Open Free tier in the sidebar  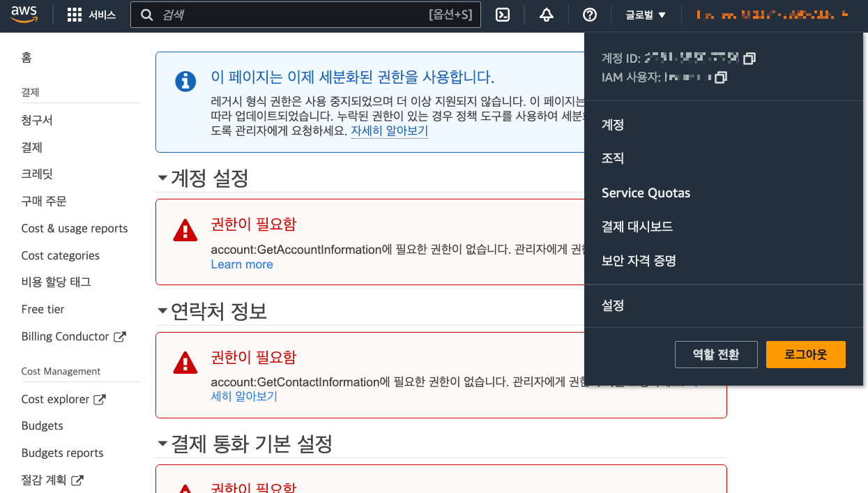click(43, 310)
